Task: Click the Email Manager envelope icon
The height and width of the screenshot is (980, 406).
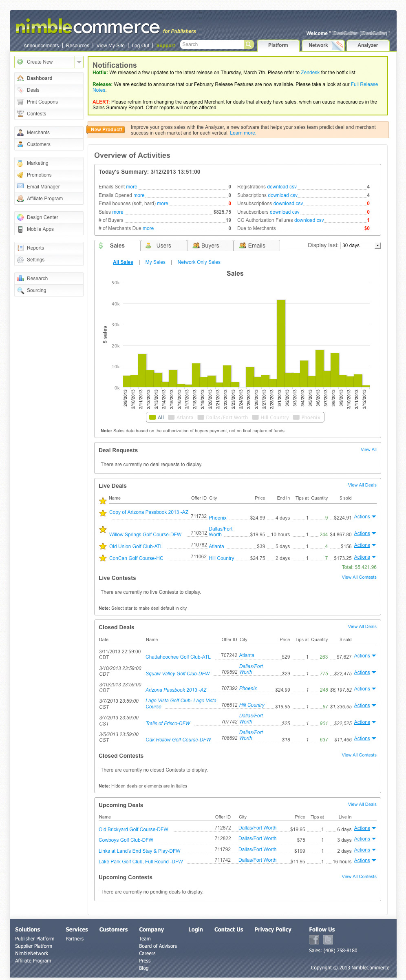Action: (20, 186)
